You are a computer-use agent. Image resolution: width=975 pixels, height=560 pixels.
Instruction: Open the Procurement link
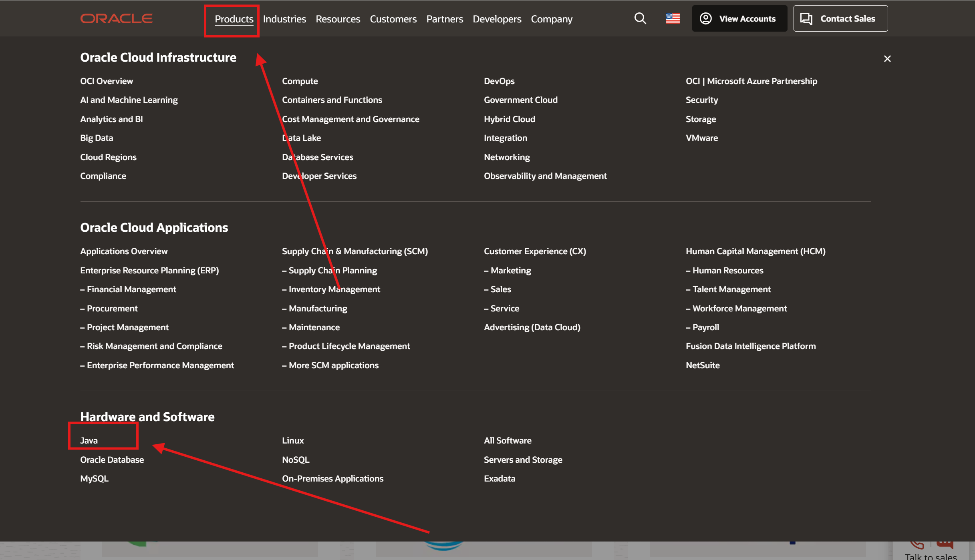click(109, 308)
